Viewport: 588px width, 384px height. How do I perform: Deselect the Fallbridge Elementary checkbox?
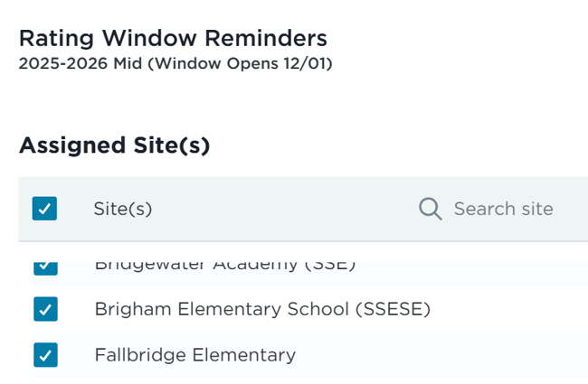[x=44, y=355]
